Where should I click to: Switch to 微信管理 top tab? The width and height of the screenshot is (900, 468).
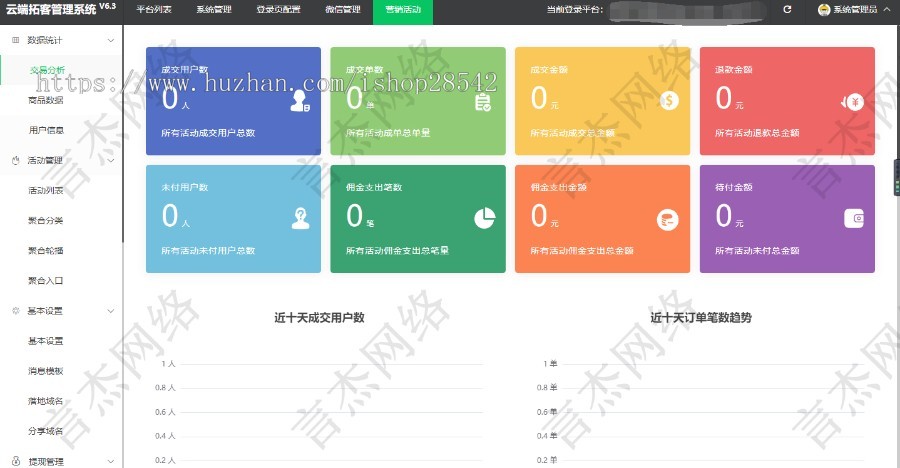pos(343,9)
